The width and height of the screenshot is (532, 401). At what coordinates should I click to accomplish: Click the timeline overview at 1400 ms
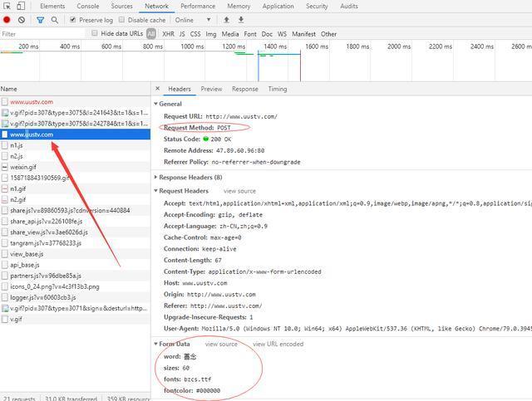click(x=275, y=46)
